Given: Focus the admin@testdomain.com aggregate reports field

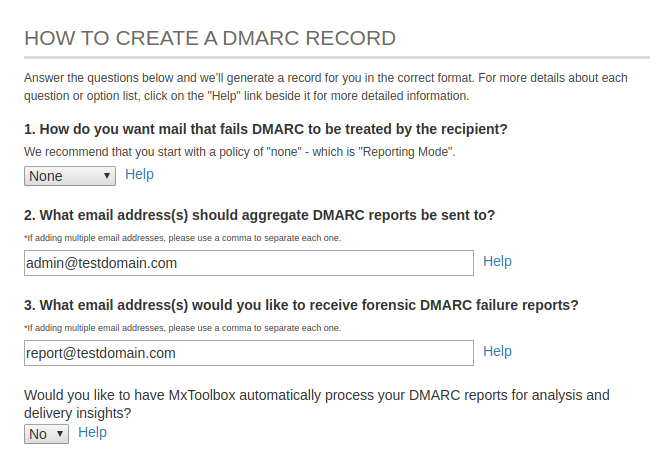Looking at the screenshot, I should point(248,263).
